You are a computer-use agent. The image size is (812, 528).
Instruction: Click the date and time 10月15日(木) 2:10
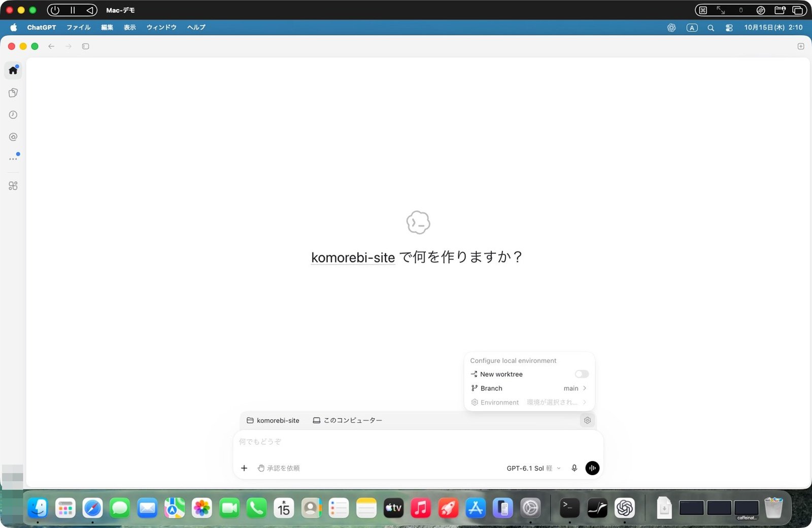pyautogui.click(x=773, y=27)
